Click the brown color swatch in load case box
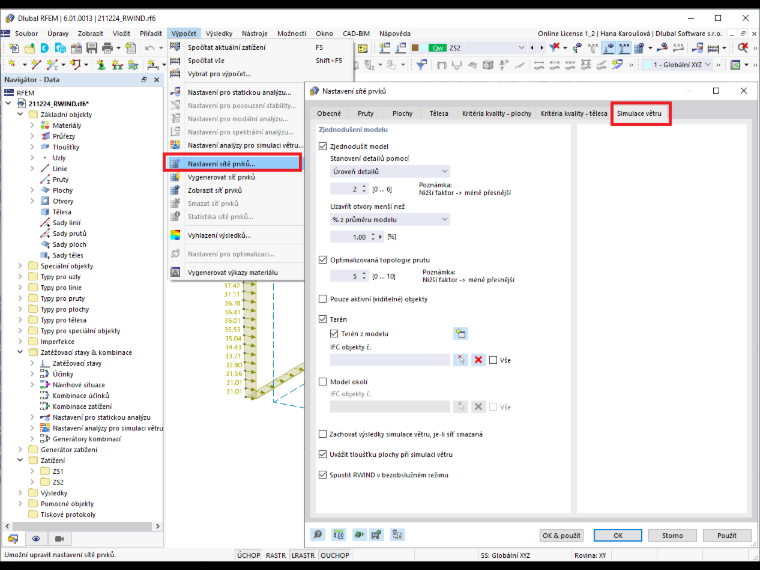This screenshot has width=760, height=570. (415, 48)
